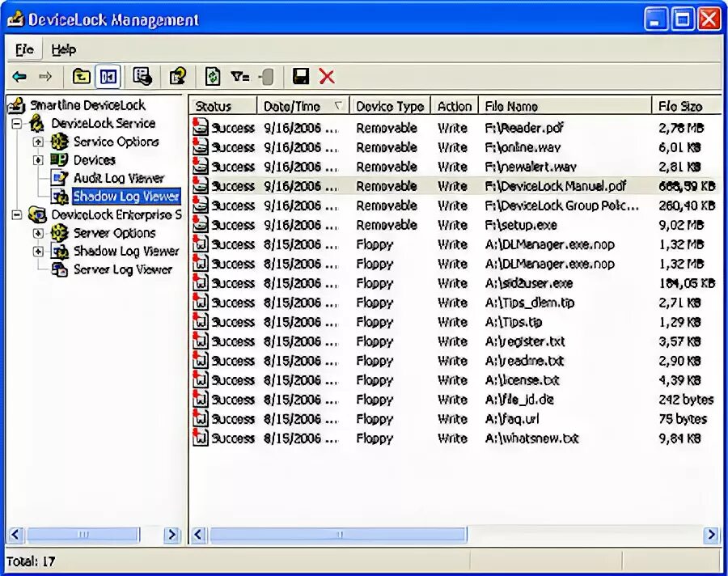
Task: Click the Save floppy disk toolbar icon
Action: (301, 76)
